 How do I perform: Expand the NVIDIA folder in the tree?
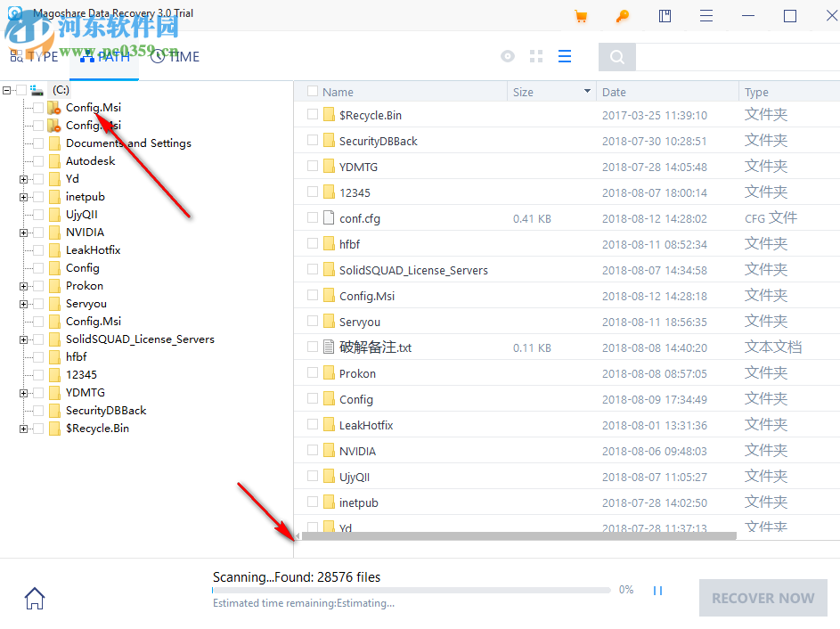tap(21, 232)
